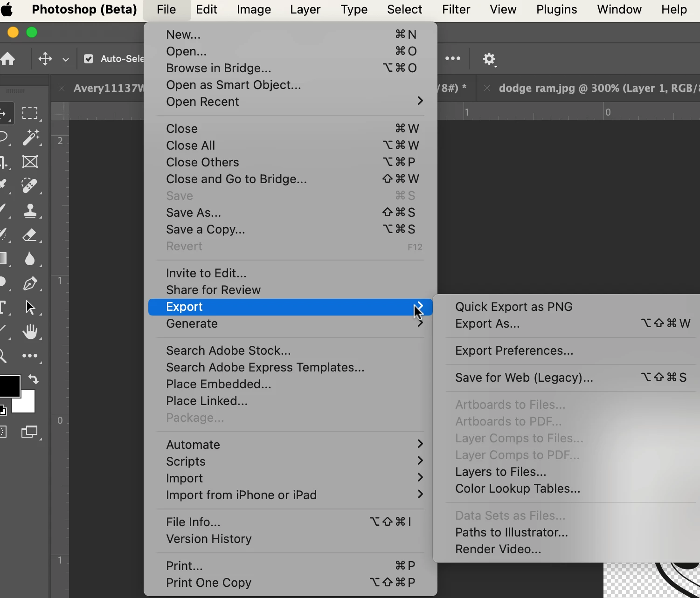Click Open... in File menu
Viewport: 700px width, 598px height.
[x=291, y=51]
